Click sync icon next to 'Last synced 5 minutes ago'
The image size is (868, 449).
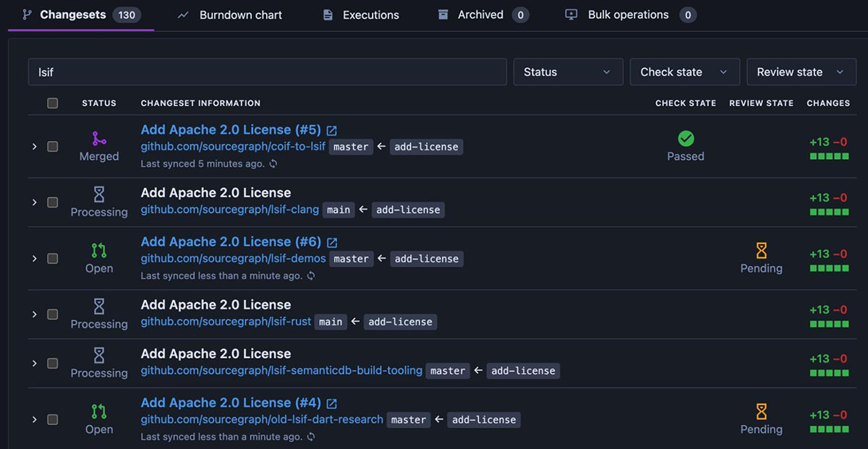[x=273, y=164]
